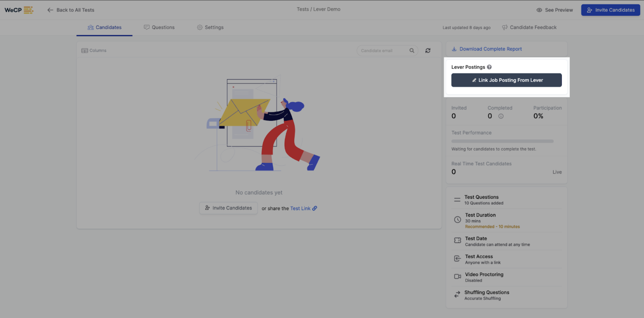Click 'No candidates yet' message

click(259, 192)
